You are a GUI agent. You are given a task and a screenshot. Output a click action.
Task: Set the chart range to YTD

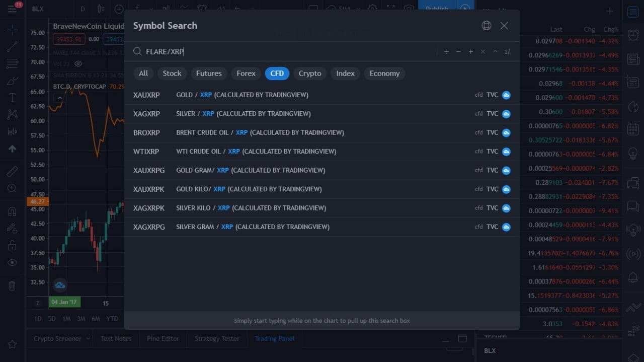[x=112, y=319]
